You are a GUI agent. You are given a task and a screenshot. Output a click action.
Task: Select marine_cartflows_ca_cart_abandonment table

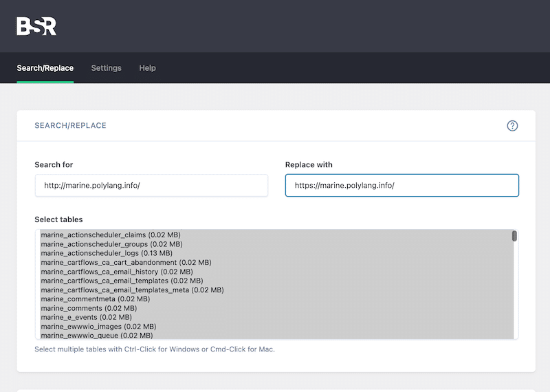pos(277,263)
